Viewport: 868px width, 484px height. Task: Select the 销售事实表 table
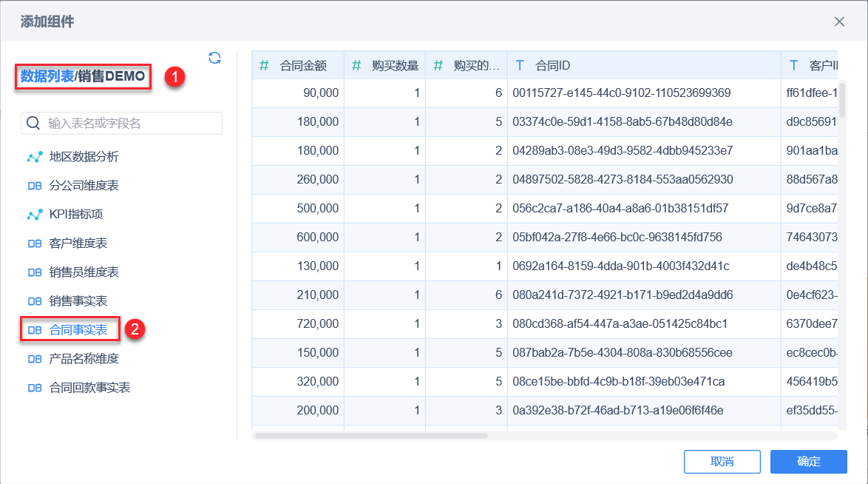(78, 301)
